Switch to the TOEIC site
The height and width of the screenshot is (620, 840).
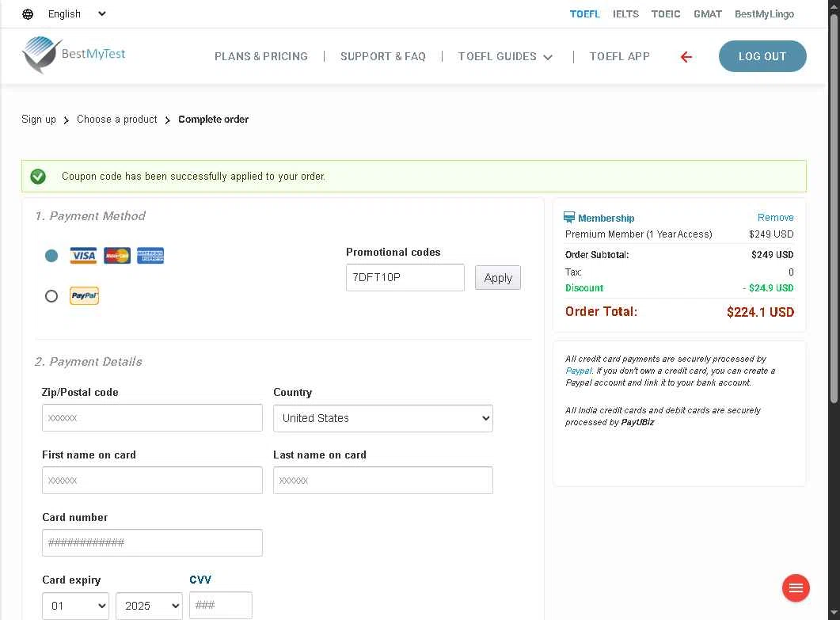click(666, 14)
